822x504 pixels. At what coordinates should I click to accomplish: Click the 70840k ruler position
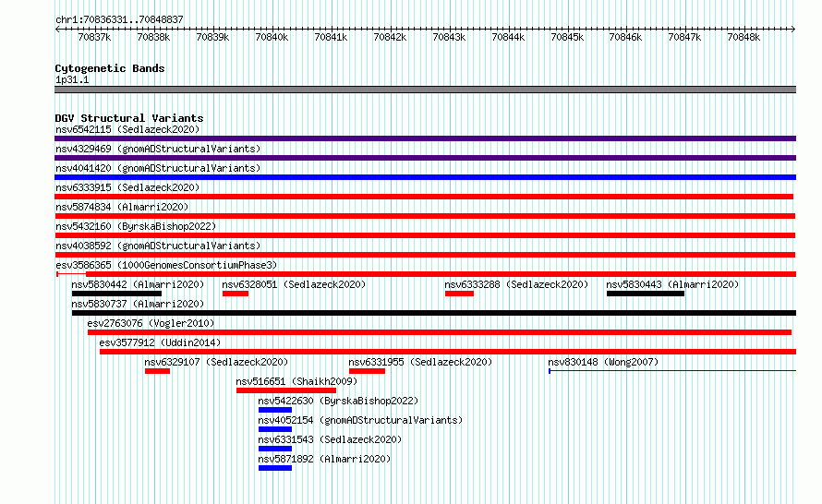(x=272, y=37)
